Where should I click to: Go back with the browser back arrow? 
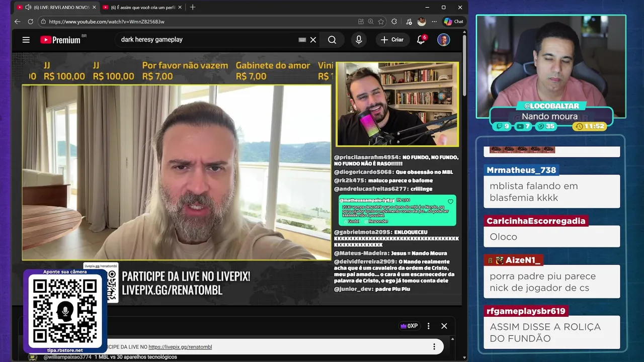pos(17,22)
